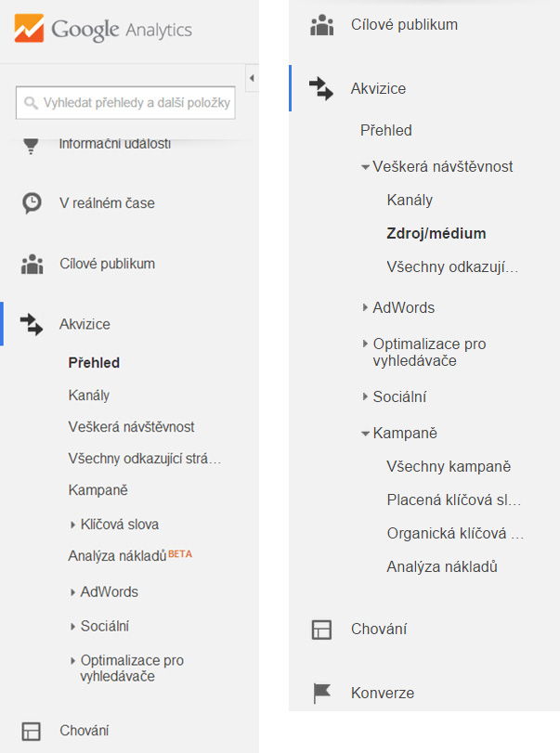Click the audience people icon in left panel
Screen dimensions: 560x753
[x=32, y=264]
